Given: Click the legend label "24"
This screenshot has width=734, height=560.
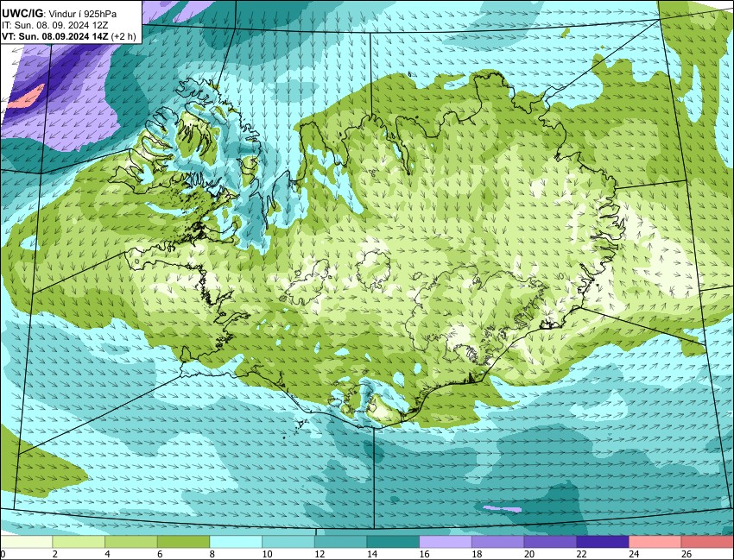Looking at the screenshot, I should pyautogui.click(x=635, y=554).
